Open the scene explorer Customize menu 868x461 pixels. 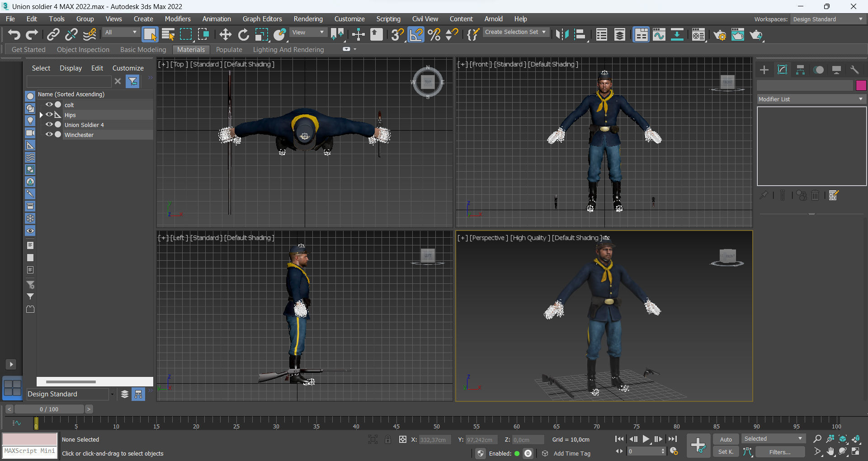(x=128, y=68)
